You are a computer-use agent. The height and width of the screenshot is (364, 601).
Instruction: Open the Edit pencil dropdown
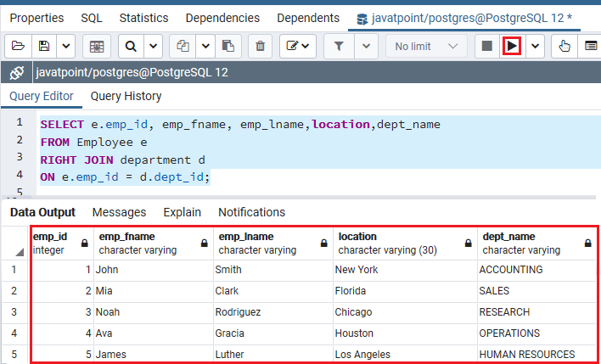pyautogui.click(x=298, y=47)
